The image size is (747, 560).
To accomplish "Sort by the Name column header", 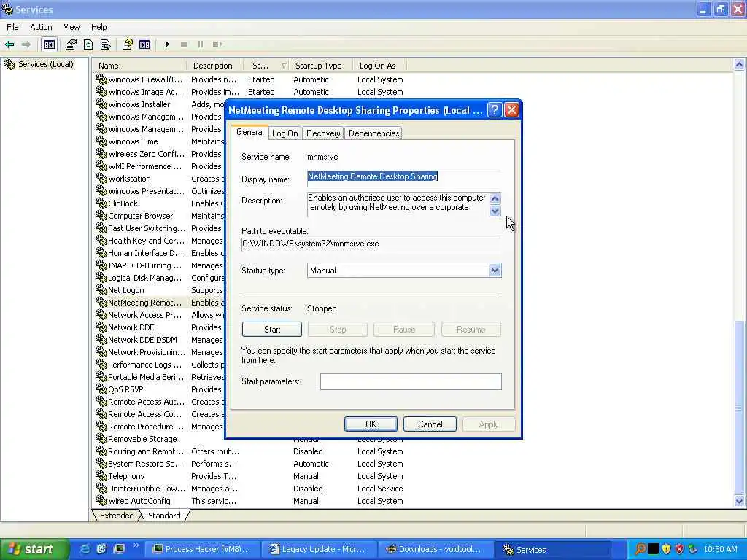I will 139,66.
